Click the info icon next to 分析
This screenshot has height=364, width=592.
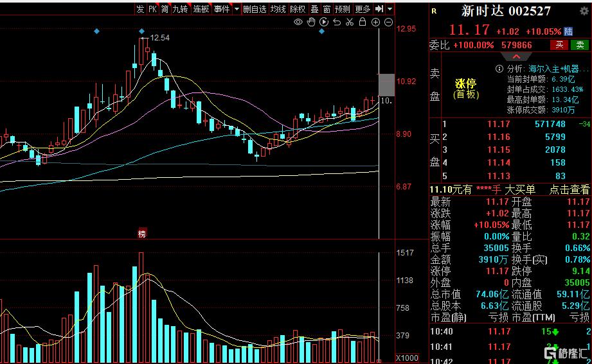pyautogui.click(x=499, y=69)
